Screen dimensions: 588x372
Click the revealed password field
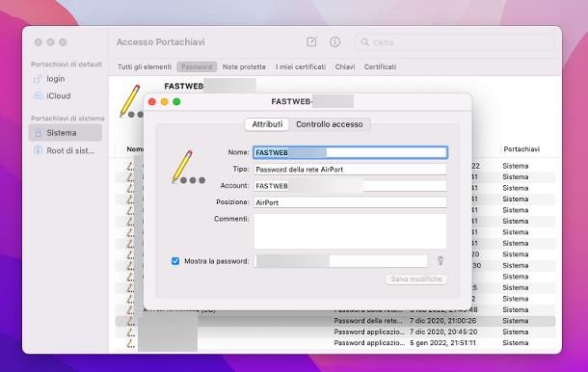[x=341, y=260]
